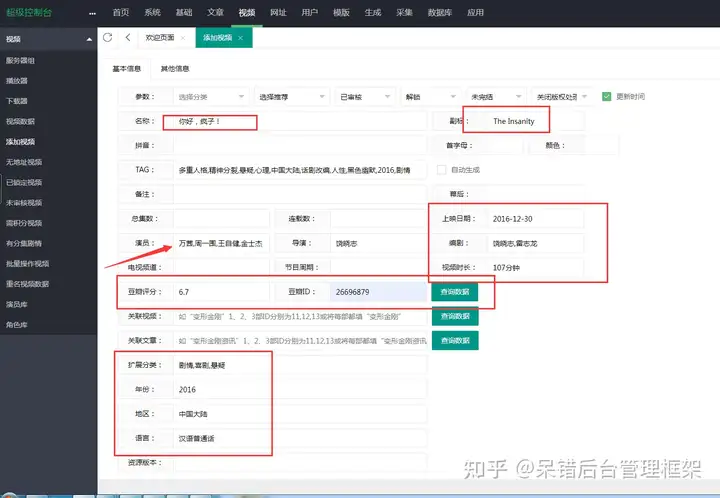720x498 pixels.
Task: Open the 网址 top menu
Action: (x=278, y=12)
